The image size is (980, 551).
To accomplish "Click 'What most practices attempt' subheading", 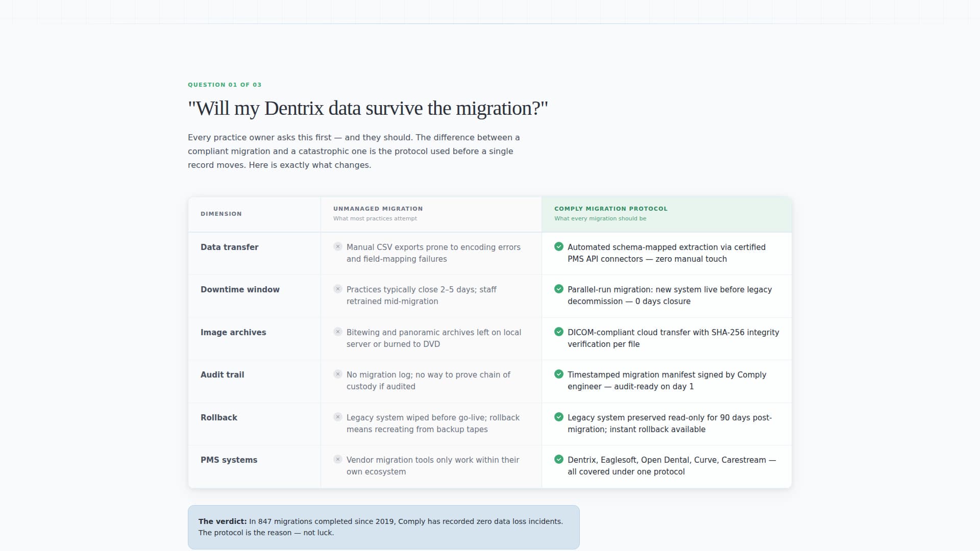I will (x=375, y=218).
